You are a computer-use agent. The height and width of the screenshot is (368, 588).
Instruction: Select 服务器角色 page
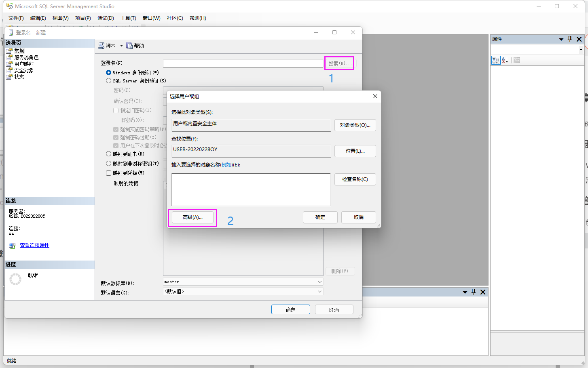coord(26,57)
